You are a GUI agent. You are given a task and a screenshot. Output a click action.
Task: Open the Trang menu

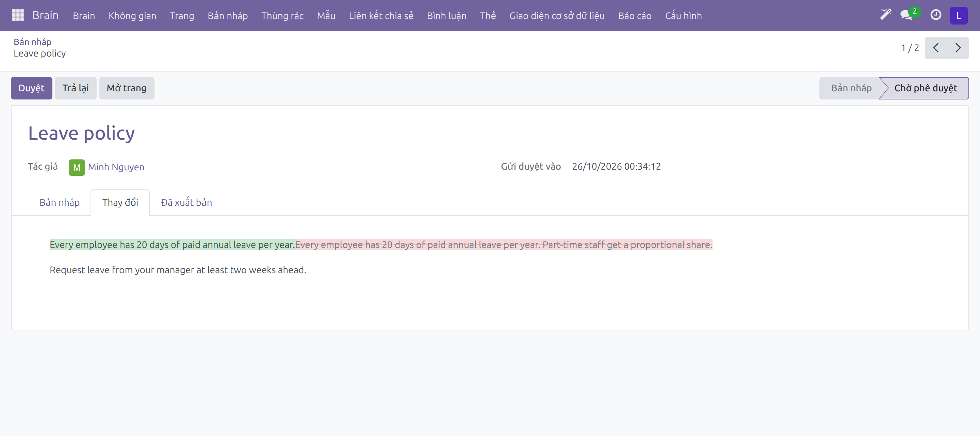tap(182, 16)
